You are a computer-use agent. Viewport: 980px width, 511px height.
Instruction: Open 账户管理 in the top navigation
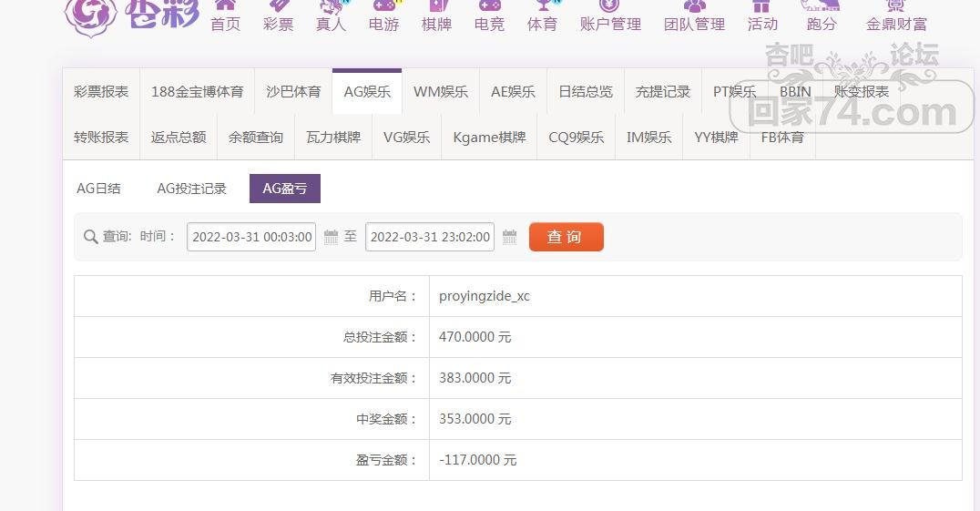click(610, 24)
